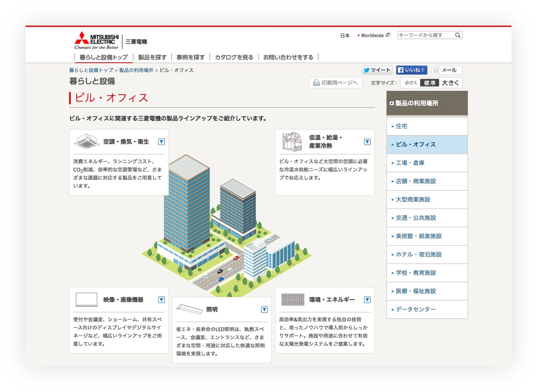Click the 環境・エネルギー heading

point(332,300)
